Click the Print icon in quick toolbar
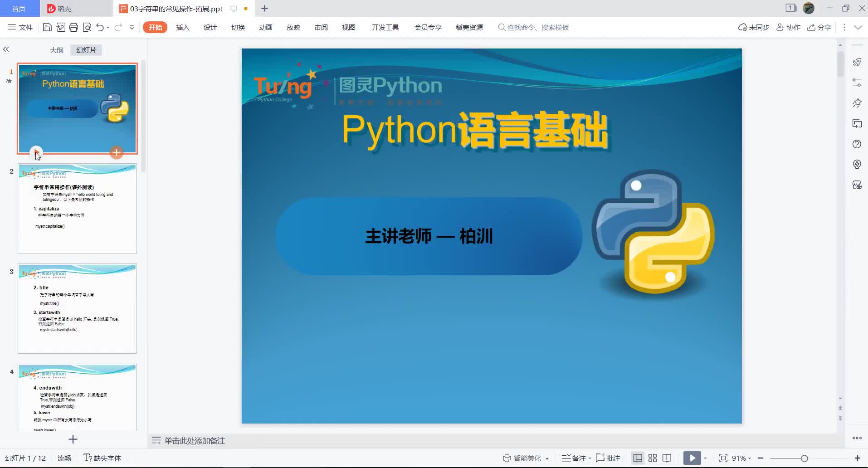 pyautogui.click(x=74, y=27)
